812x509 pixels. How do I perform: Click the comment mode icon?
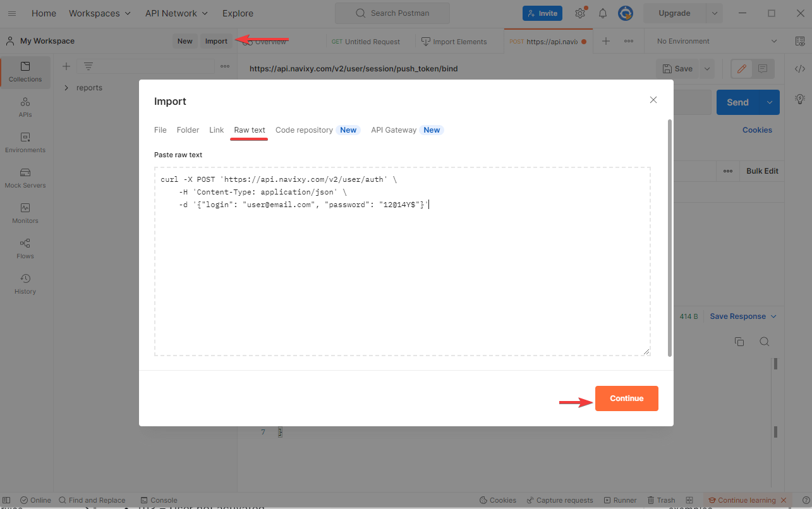[763, 69]
